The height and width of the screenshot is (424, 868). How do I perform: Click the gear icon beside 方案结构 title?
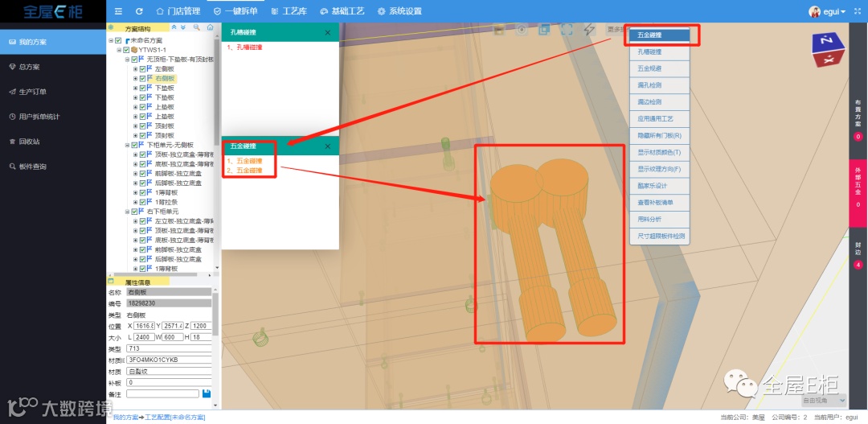[x=111, y=27]
